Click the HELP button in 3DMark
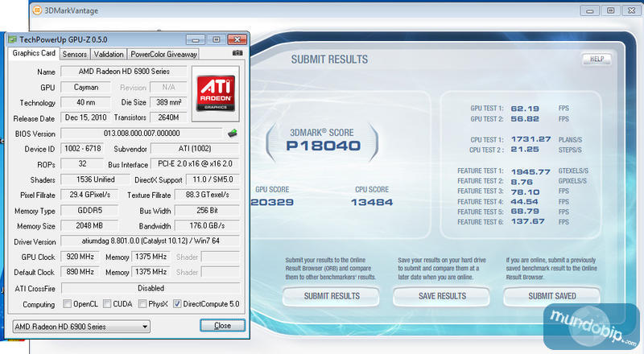This screenshot has width=644, height=354. 597,60
